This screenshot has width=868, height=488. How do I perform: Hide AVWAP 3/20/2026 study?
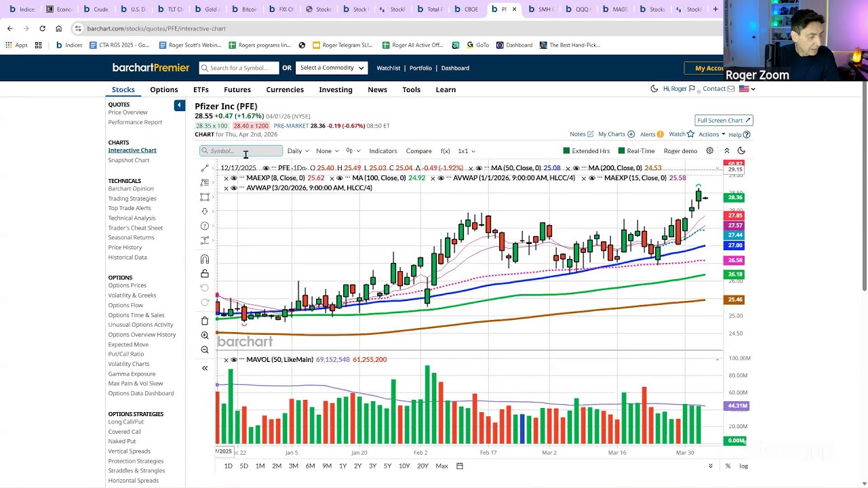234,188
